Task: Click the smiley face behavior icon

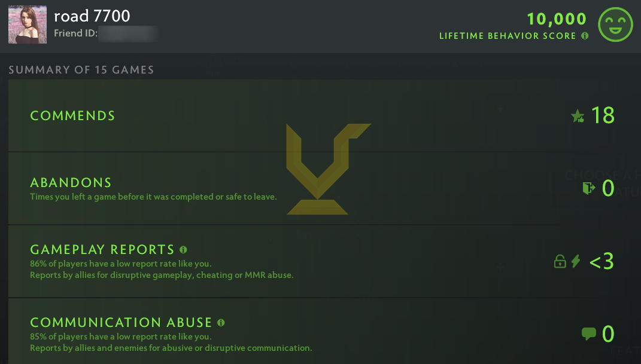Action: (x=615, y=25)
